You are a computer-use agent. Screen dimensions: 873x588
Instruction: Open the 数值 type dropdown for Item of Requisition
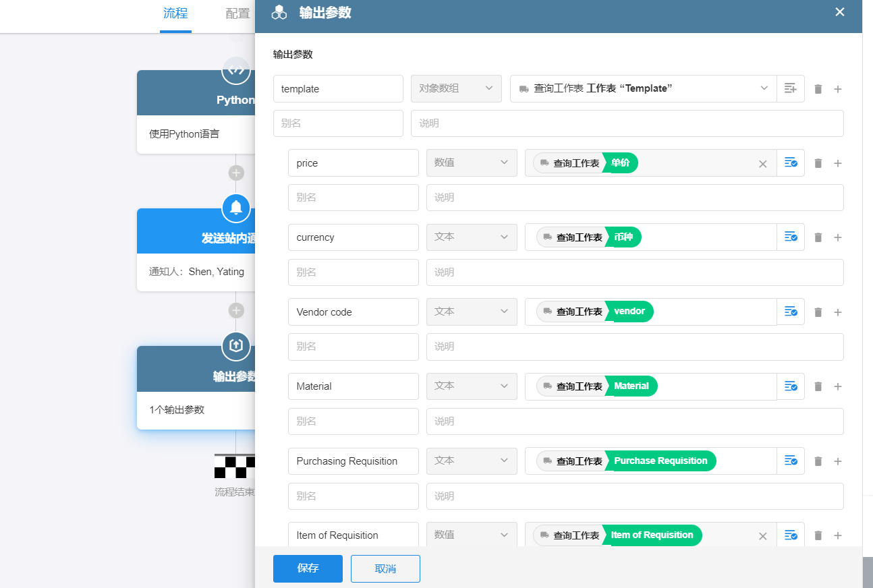tap(472, 535)
